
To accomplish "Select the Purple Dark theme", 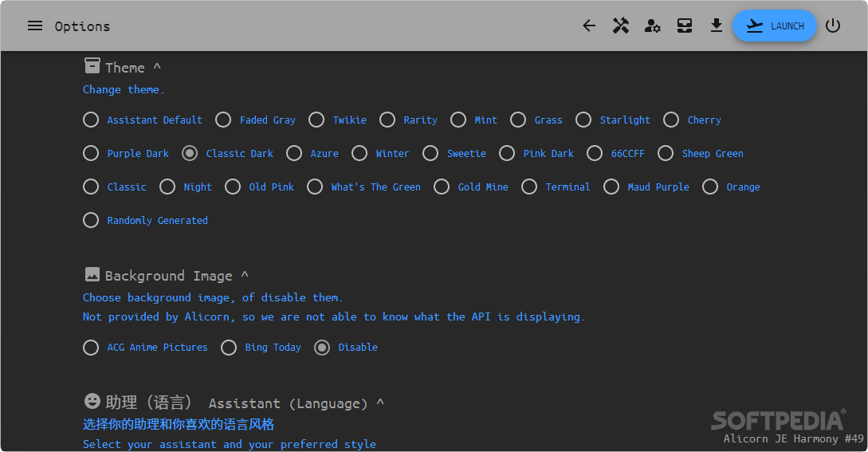I will point(91,153).
